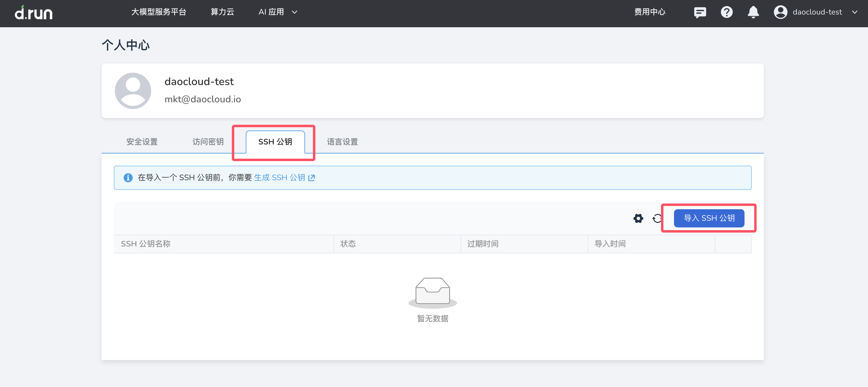This screenshot has width=868, height=387.
Task: Click the profile avatar image
Action: pos(133,90)
